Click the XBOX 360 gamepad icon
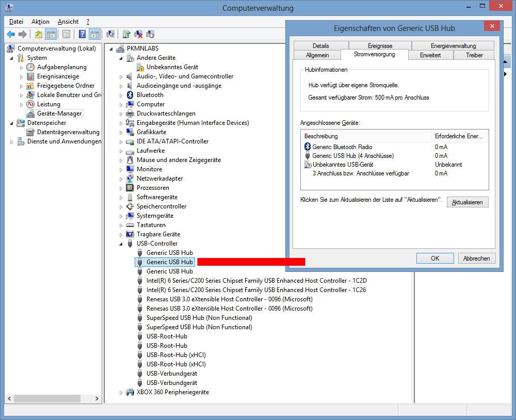 131,392
